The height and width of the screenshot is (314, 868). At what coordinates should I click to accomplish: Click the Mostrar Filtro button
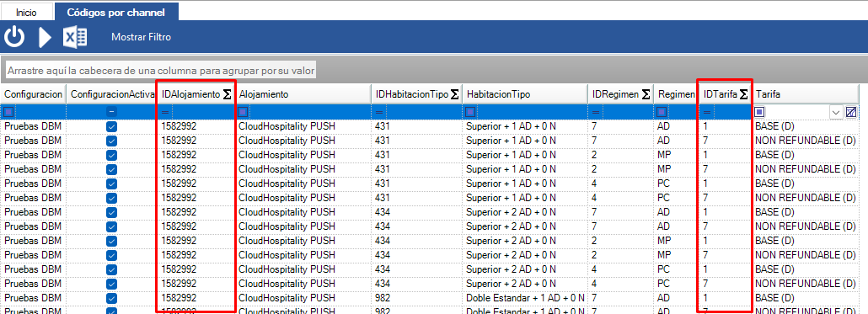tap(142, 37)
